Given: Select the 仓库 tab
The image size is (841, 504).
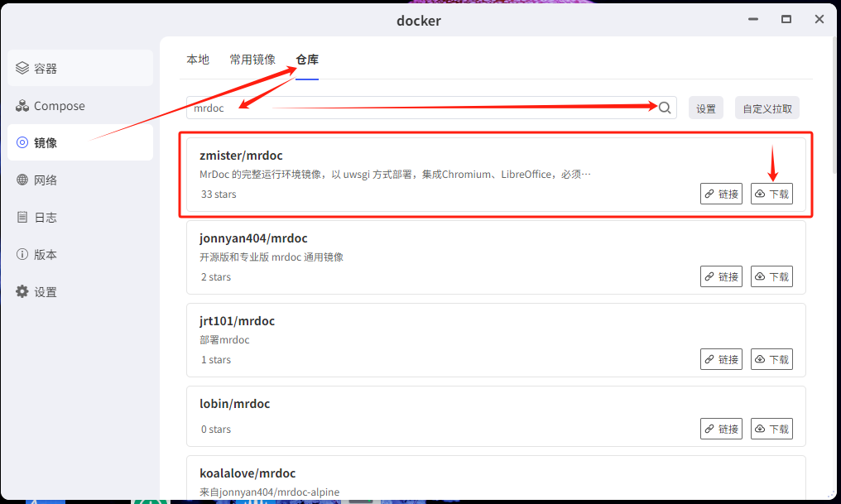Looking at the screenshot, I should (307, 60).
